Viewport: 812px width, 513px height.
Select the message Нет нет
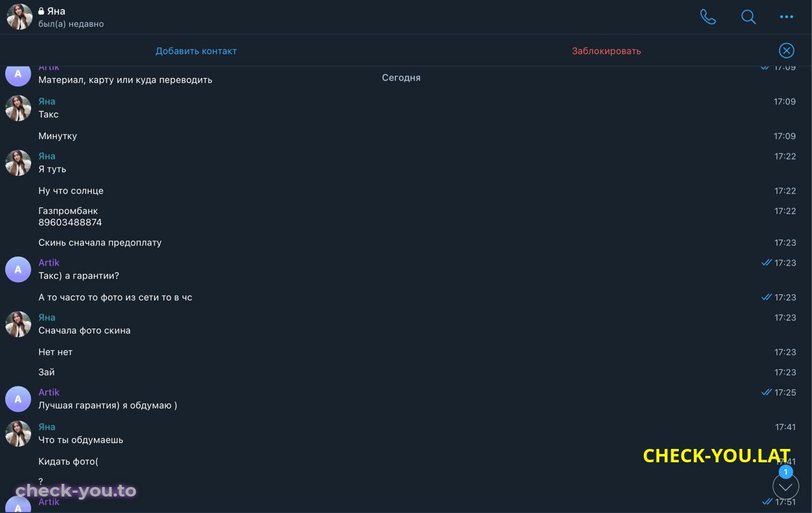[x=56, y=352]
